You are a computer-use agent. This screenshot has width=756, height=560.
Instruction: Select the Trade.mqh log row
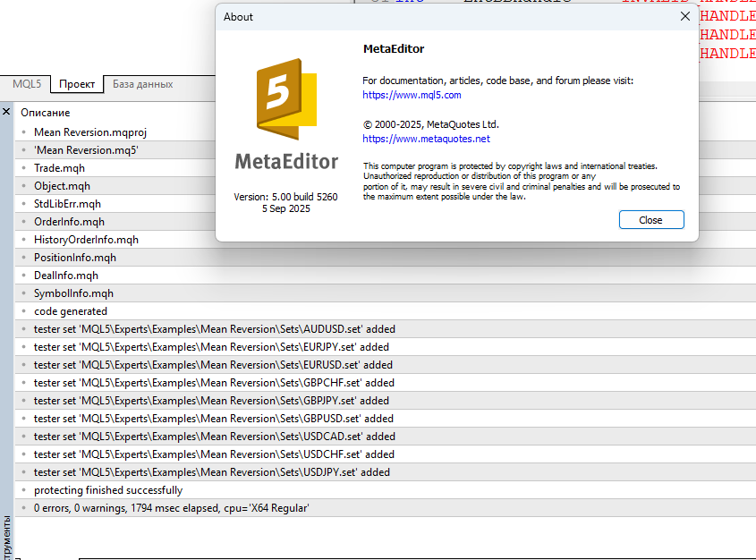pyautogui.click(x=115, y=167)
